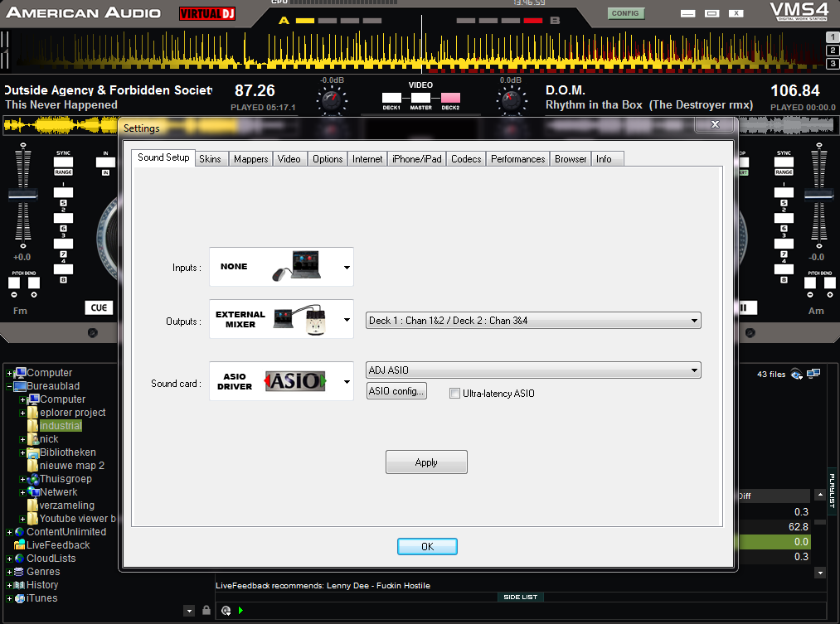
Task: Toggle video DECK1 button
Action: [x=391, y=98]
